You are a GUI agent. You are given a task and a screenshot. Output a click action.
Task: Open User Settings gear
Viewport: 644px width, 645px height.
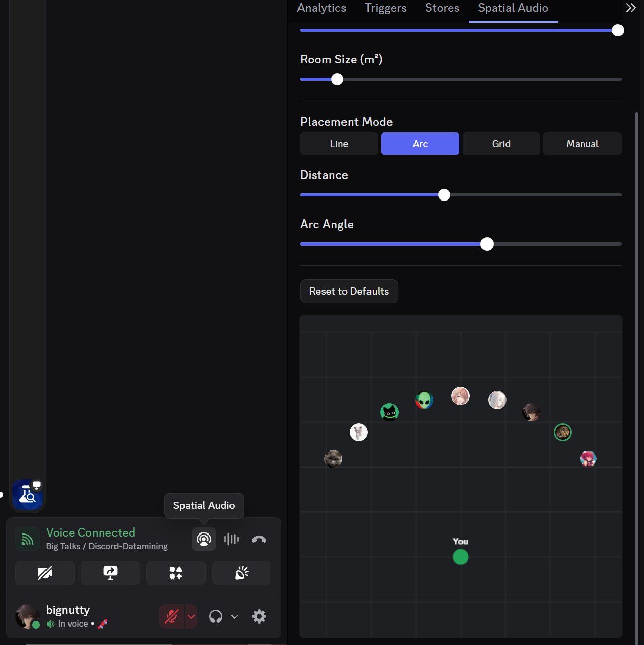click(259, 616)
